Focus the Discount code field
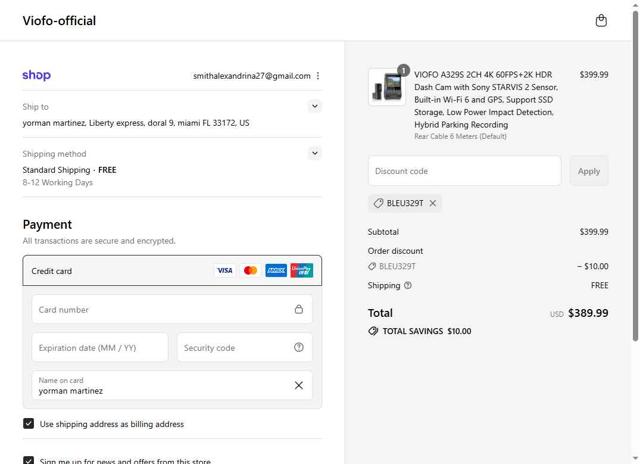Image resolution: width=640 pixels, height=464 pixels. [464, 171]
